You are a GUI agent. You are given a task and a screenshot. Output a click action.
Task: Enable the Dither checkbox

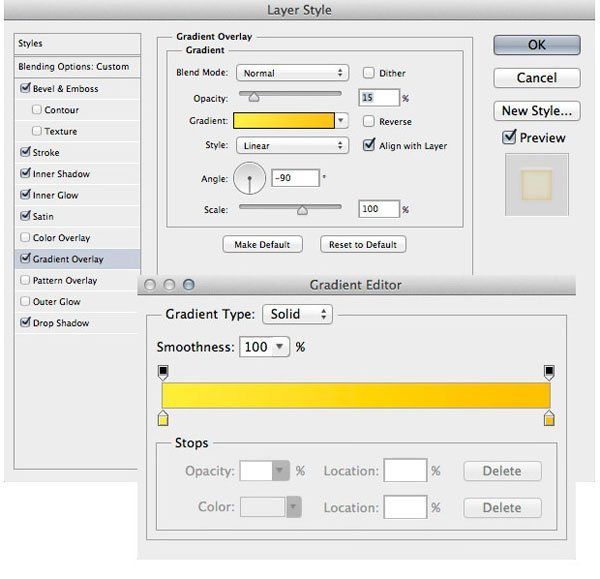point(368,73)
